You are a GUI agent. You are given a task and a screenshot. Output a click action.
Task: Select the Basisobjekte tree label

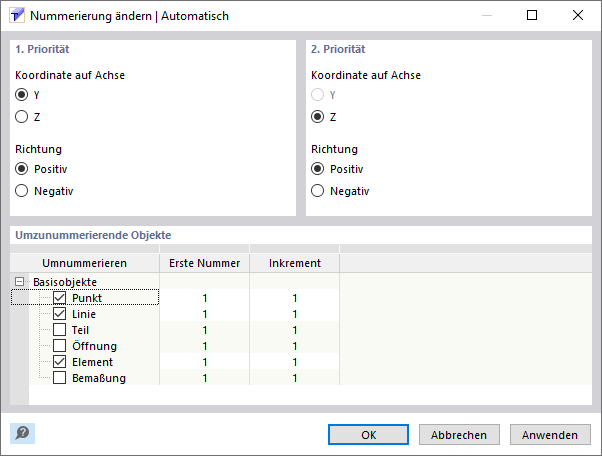[65, 282]
